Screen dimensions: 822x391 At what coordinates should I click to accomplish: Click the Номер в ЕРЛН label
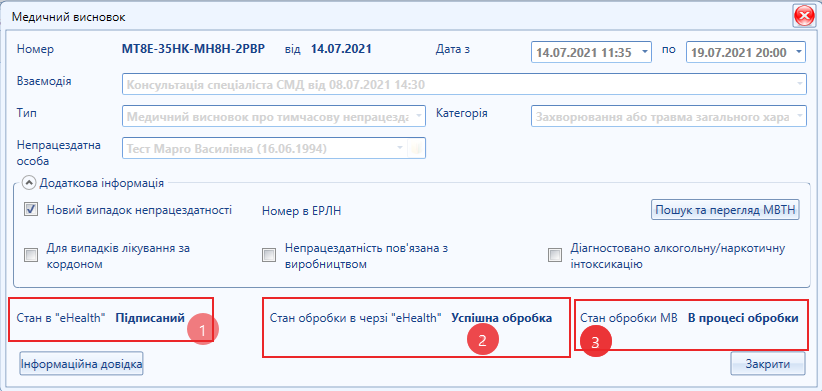(301, 211)
